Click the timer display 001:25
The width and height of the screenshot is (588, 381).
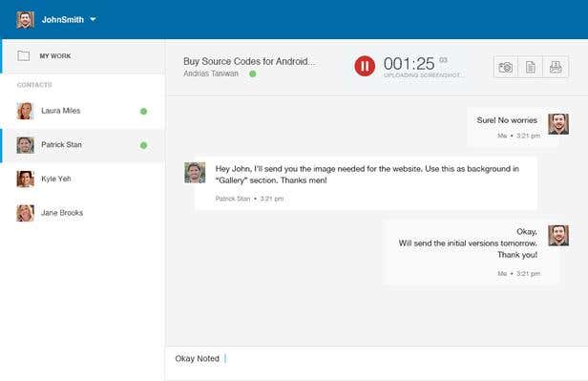[x=409, y=64]
